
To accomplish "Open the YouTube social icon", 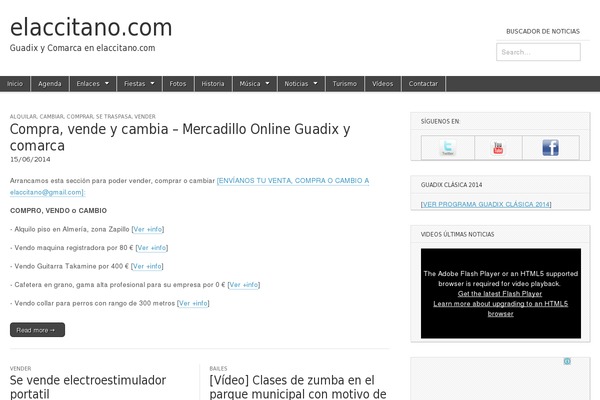I will pos(498,147).
